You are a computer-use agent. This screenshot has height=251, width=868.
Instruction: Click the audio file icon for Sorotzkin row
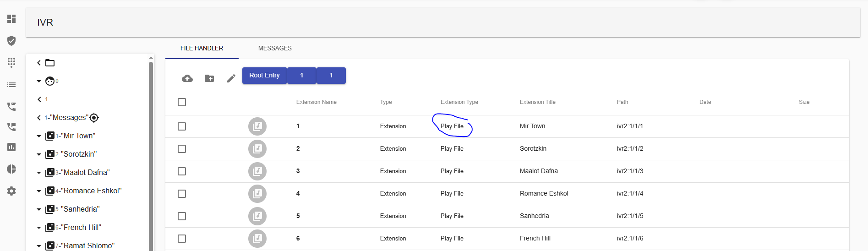(x=257, y=148)
